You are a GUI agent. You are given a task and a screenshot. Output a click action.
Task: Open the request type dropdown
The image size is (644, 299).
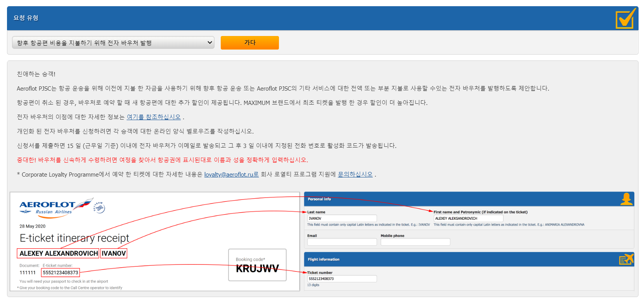point(113,43)
